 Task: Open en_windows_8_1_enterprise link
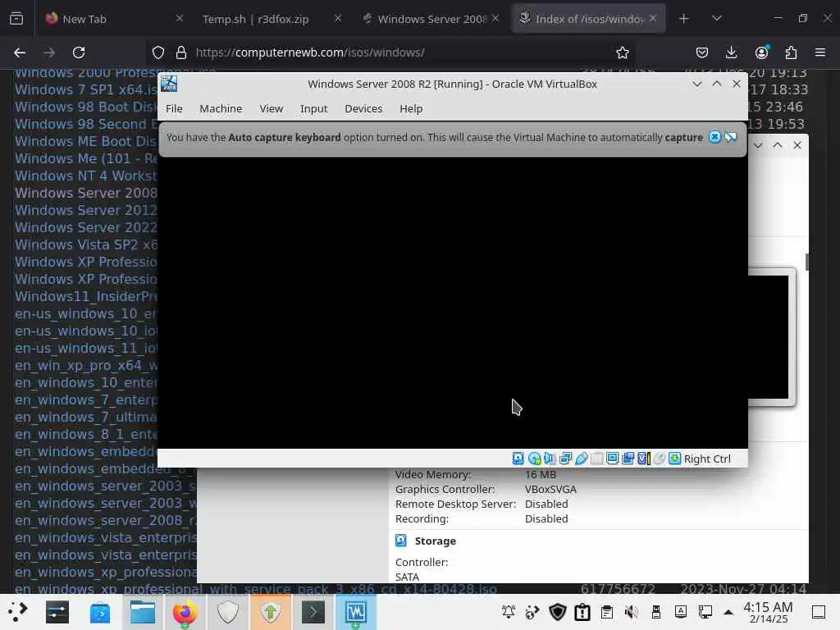(x=86, y=434)
